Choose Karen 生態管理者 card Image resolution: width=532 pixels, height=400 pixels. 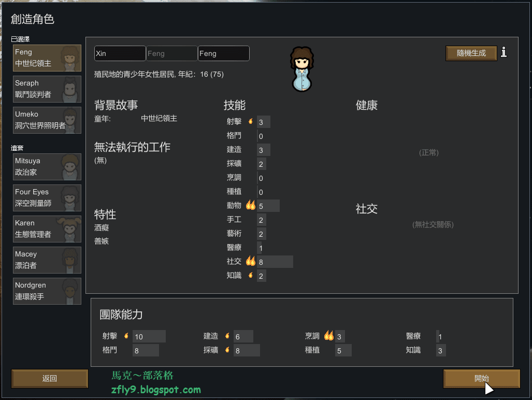coord(47,229)
